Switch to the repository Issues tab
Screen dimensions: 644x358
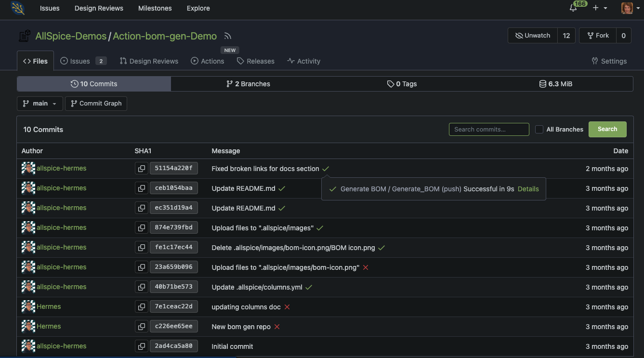coord(83,61)
